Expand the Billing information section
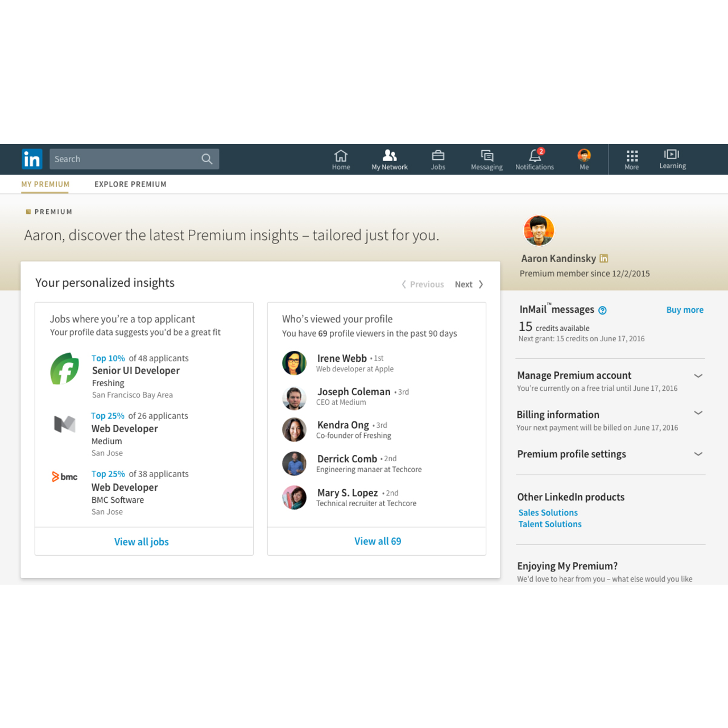728x728 pixels. click(698, 413)
